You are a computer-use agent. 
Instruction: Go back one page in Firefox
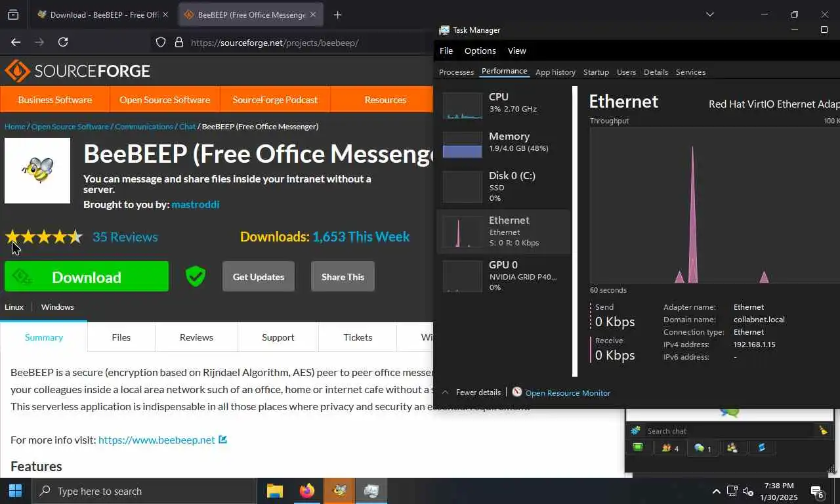16,42
